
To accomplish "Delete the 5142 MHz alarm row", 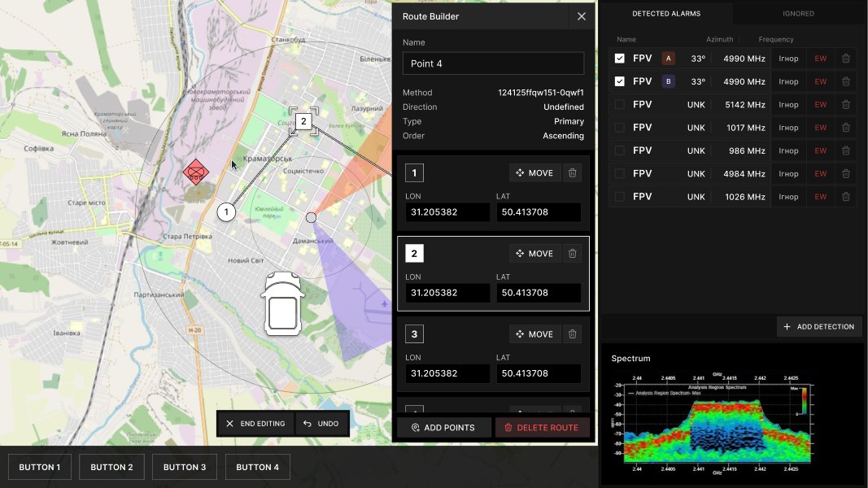I will coord(846,104).
